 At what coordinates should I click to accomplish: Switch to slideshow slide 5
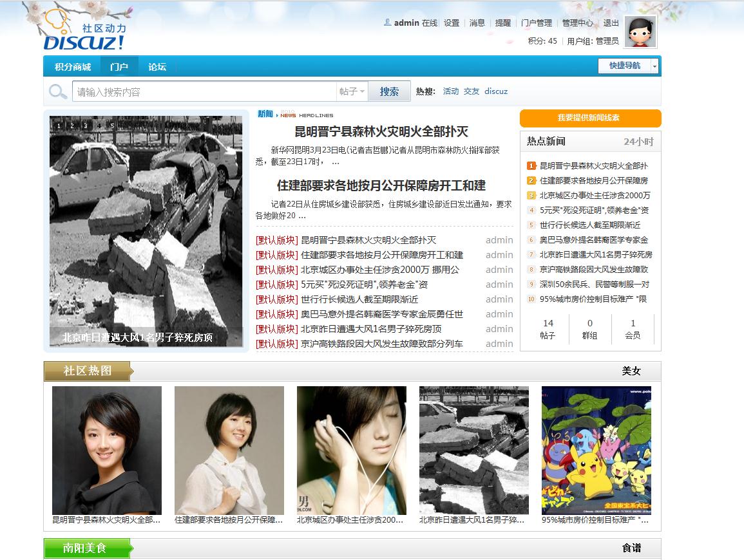coord(112,126)
